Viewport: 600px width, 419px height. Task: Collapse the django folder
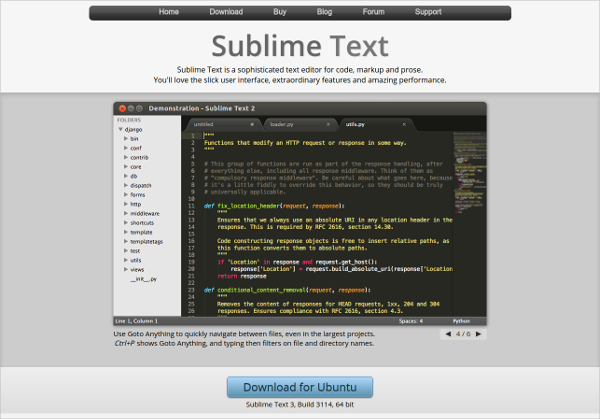[121, 129]
